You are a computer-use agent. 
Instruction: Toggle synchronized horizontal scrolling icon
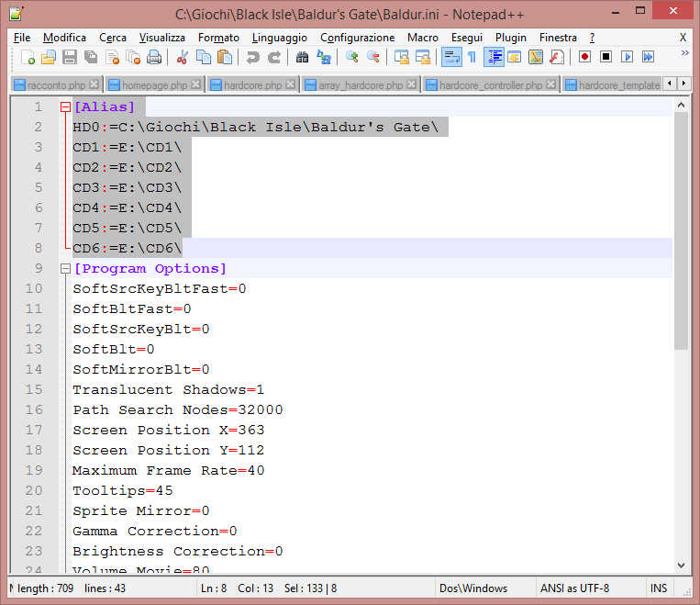click(422, 57)
